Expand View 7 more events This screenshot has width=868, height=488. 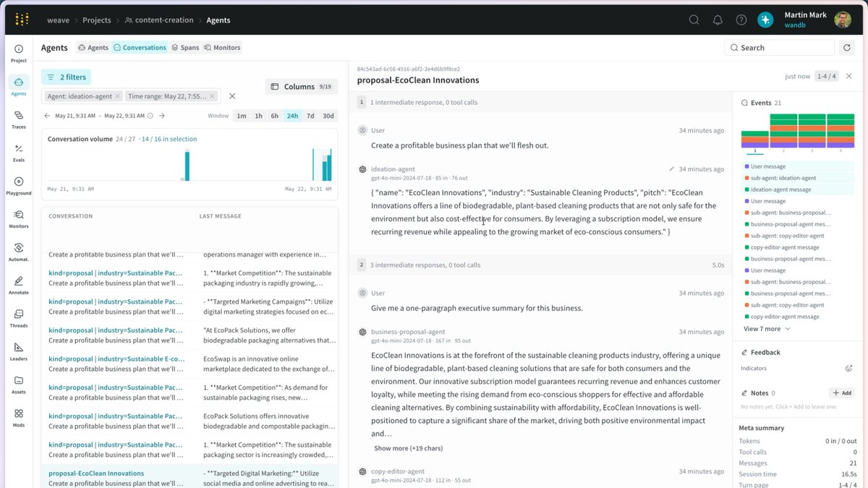767,329
